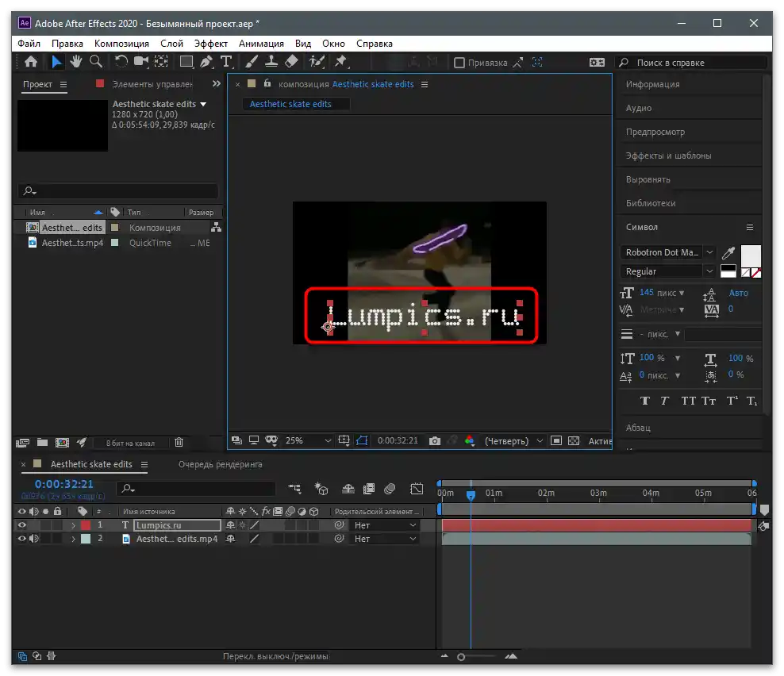Show hidden panel tabs with double chevron

(x=217, y=84)
